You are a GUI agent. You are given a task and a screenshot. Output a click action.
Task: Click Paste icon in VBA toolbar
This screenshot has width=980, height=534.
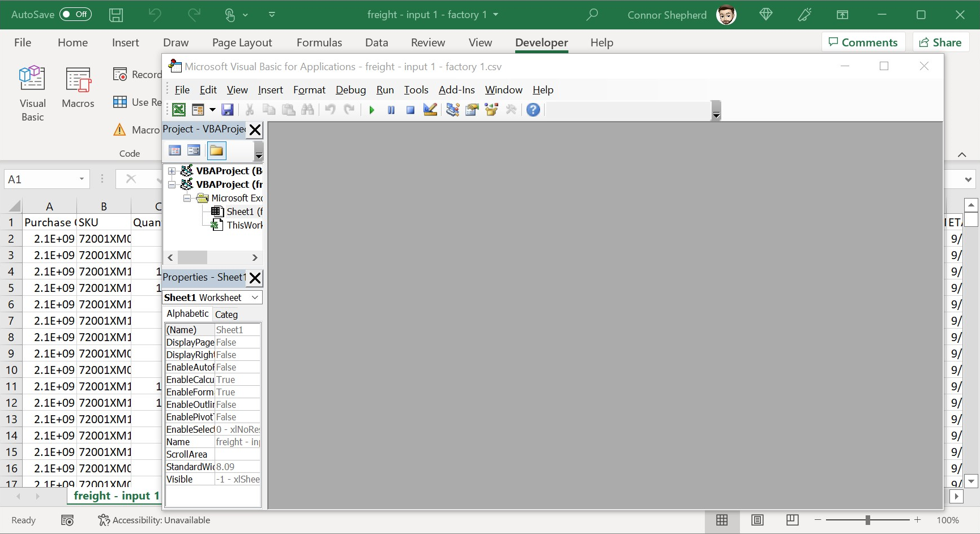288,110
